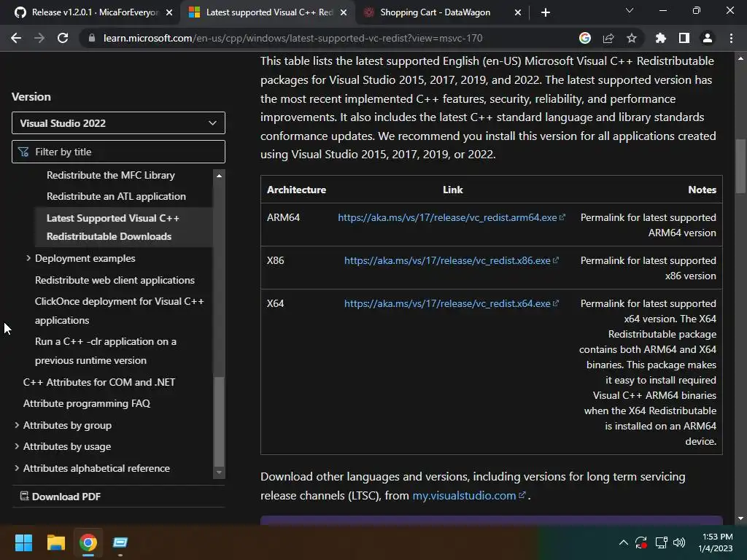Image resolution: width=747 pixels, height=560 pixels.
Task: Close the Latest supported Visual C++ tab
Action: pos(344,12)
